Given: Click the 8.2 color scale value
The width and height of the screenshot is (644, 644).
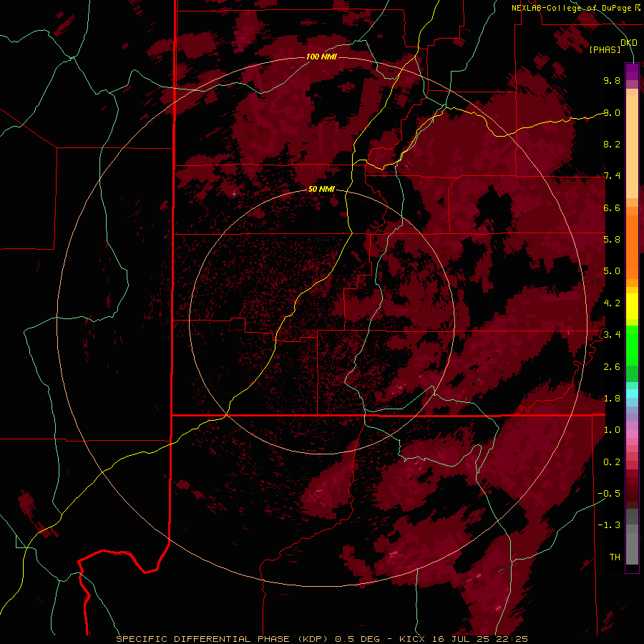Looking at the screenshot, I should pos(612,144).
